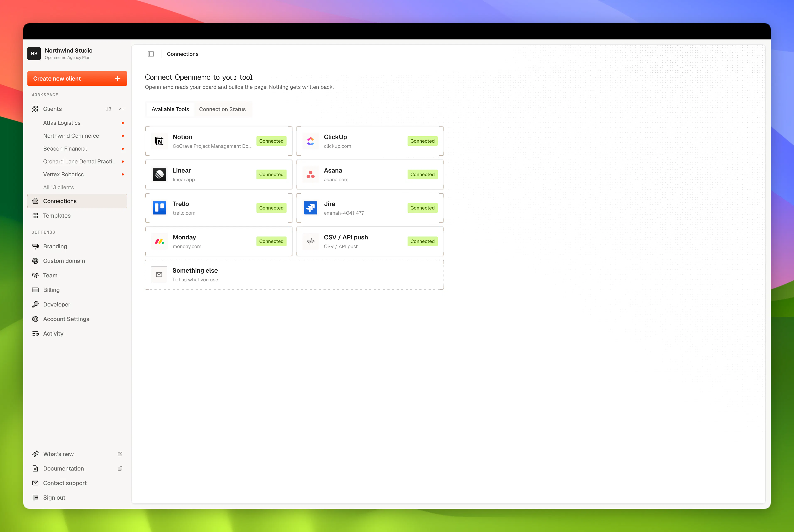
Task: Click the Asana logo icon
Action: tap(310, 174)
